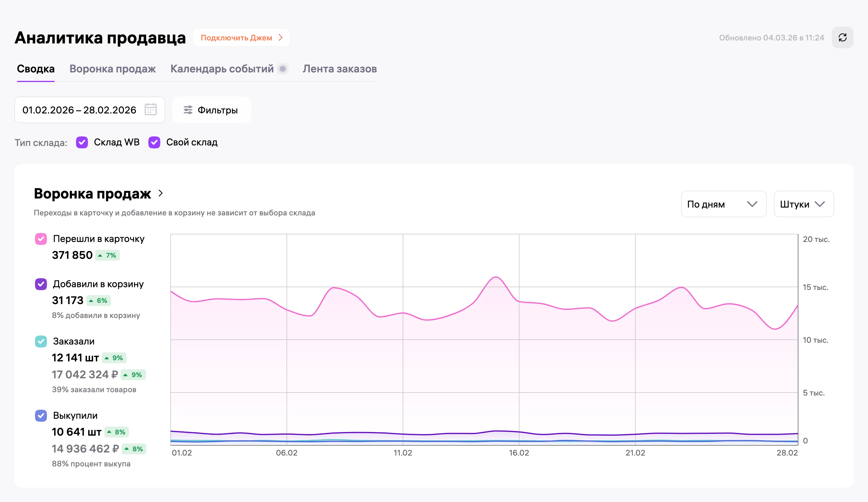Click the refresh data icon
This screenshot has height=502, width=868.
pos(842,38)
